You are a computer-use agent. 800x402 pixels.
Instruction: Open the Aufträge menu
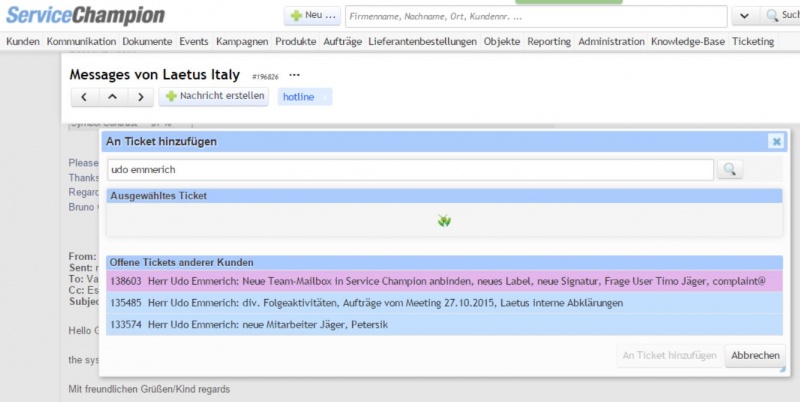click(x=342, y=42)
